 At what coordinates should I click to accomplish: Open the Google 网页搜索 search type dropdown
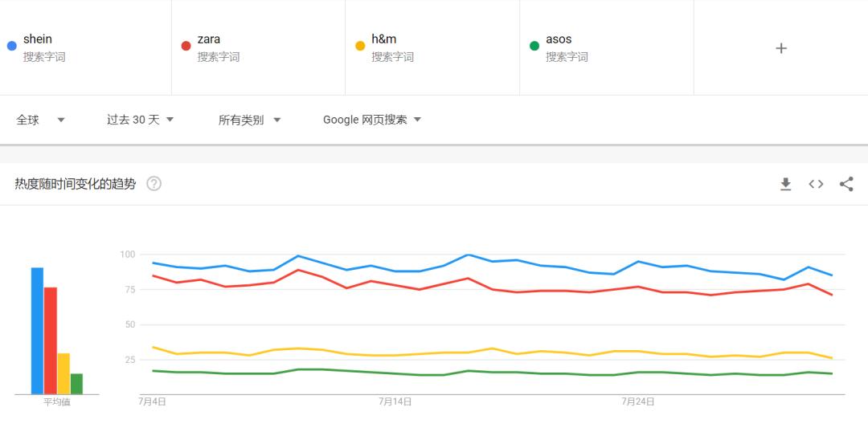[371, 120]
